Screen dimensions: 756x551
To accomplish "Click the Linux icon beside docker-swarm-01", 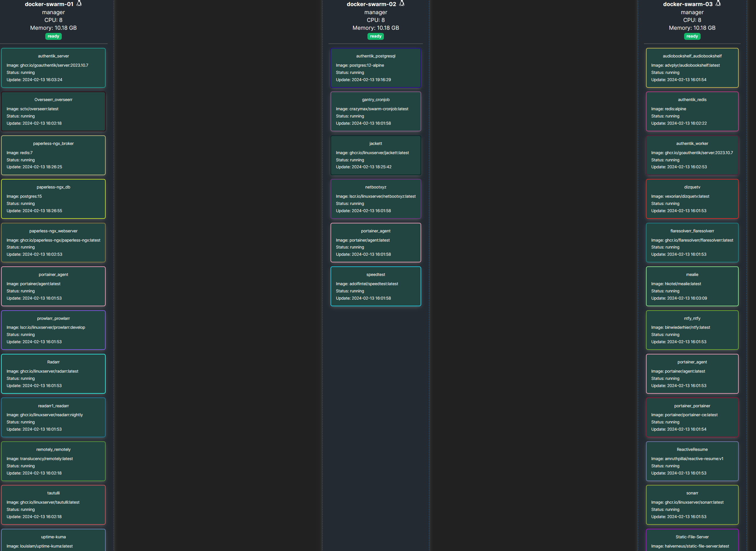I will (x=79, y=4).
